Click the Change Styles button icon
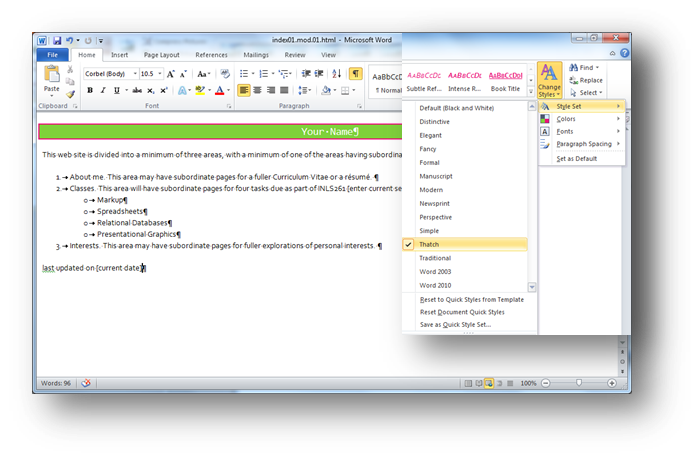697x459 pixels. tap(549, 75)
